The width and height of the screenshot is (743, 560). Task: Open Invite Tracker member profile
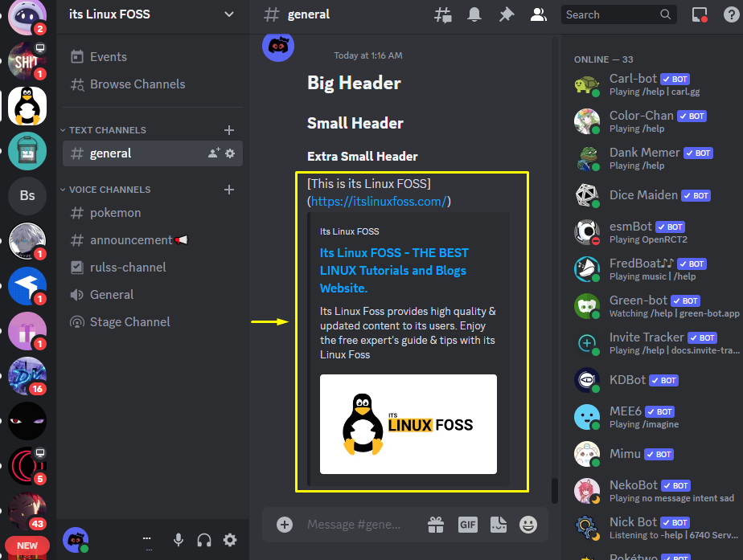(653, 343)
